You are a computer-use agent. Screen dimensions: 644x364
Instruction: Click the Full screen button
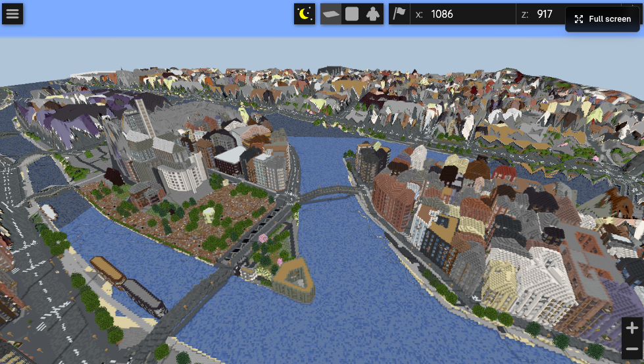point(603,19)
